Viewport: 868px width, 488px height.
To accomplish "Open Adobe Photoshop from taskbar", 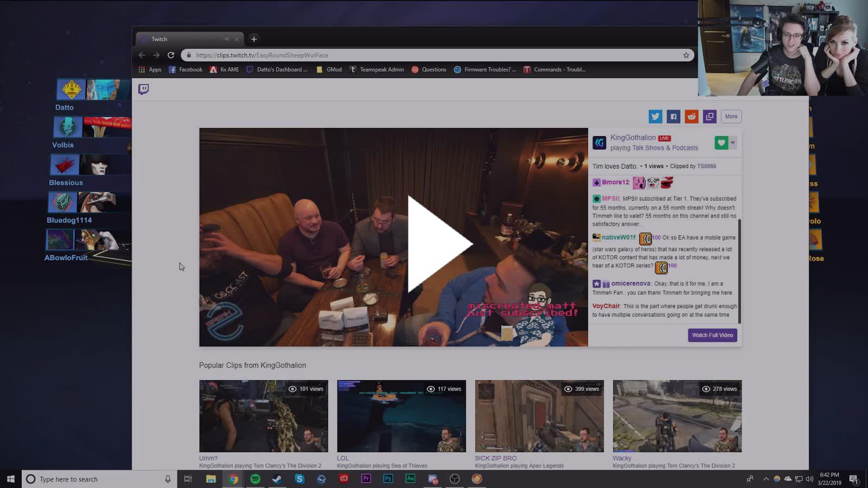I will pos(388,479).
